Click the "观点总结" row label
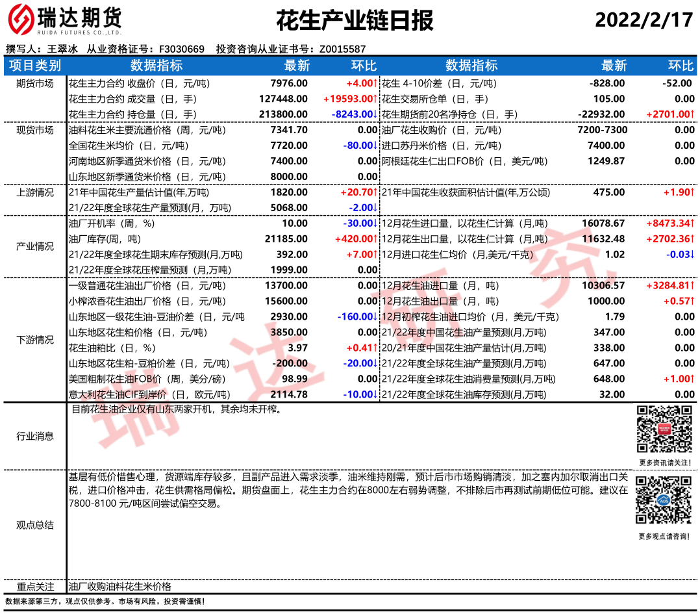This screenshot has width=700, height=614. pos(35,525)
